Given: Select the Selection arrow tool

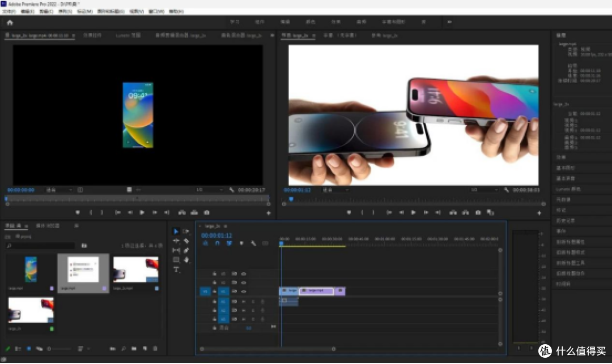Looking at the screenshot, I should coord(176,232).
